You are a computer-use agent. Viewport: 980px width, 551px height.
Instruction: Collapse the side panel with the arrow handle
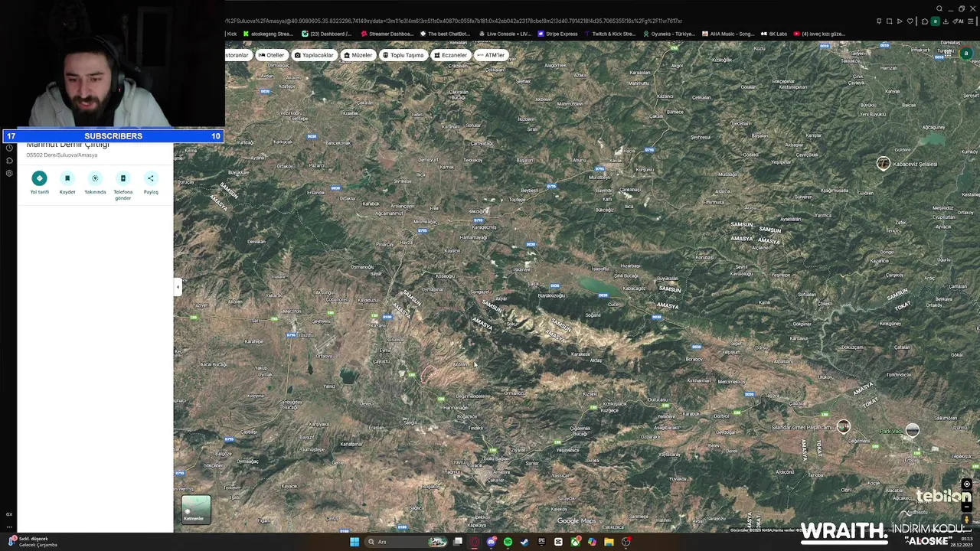[178, 287]
